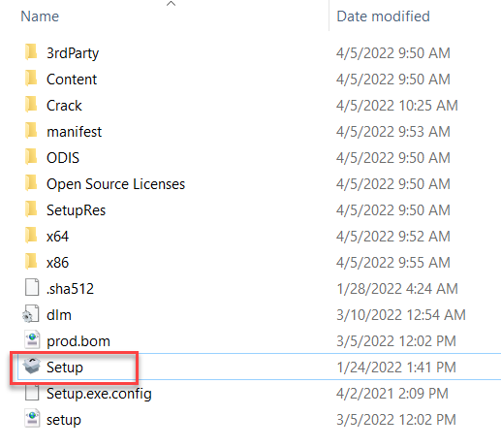
Task: Select the prod.bom globe file icon
Action: tap(32, 340)
